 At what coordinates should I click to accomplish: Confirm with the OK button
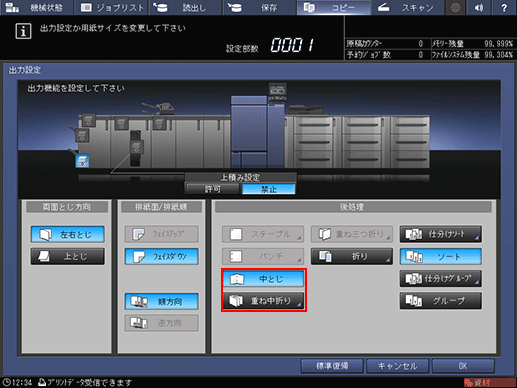click(463, 366)
